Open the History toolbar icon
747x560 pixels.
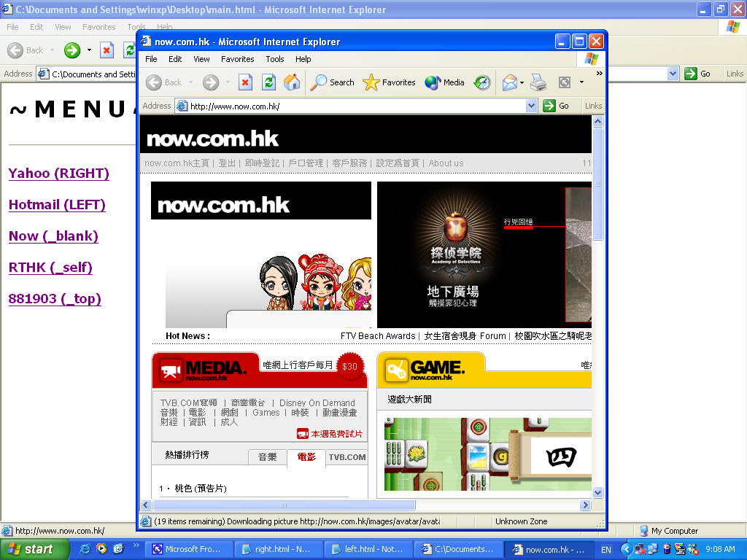pos(482,82)
